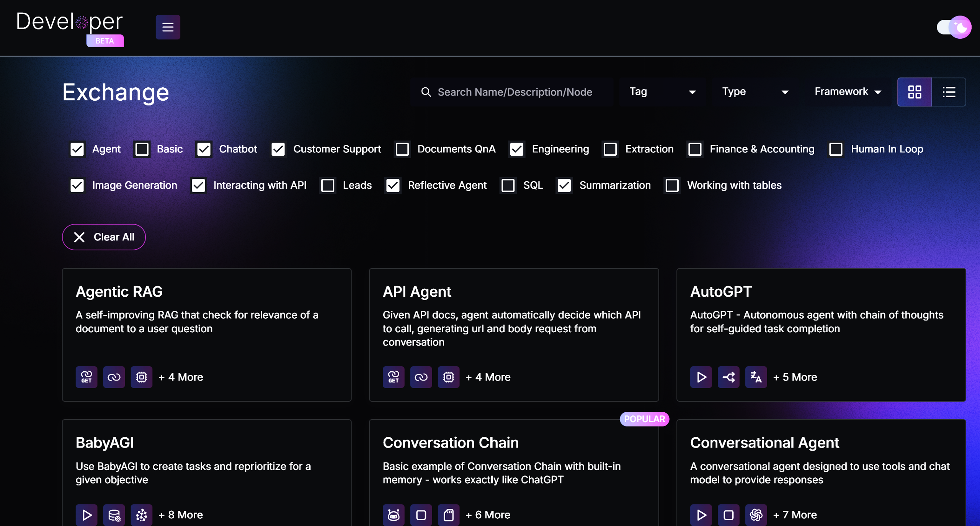Enable the Documents QnA checkbox

tap(402, 149)
